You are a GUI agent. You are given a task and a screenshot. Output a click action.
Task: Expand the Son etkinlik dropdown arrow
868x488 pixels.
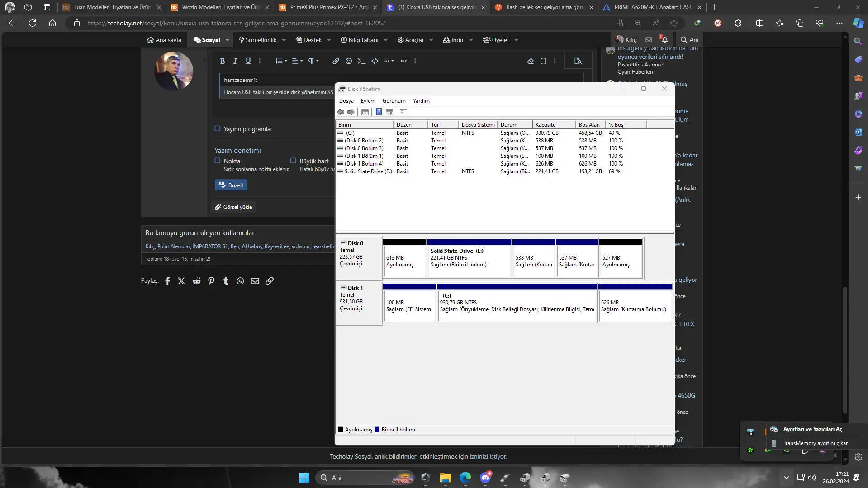click(x=284, y=40)
